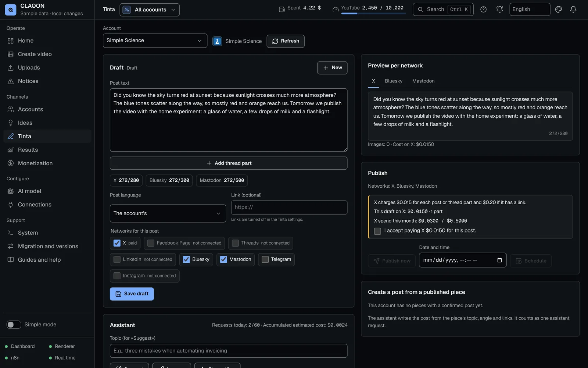Open the Post language dropdown
The image size is (588, 368).
point(168,213)
